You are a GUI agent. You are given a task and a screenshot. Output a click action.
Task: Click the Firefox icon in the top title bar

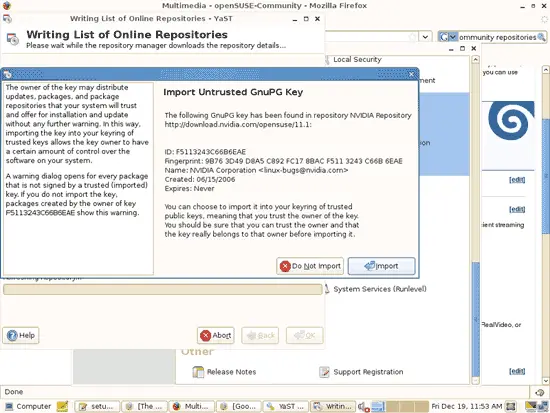coord(6,5)
